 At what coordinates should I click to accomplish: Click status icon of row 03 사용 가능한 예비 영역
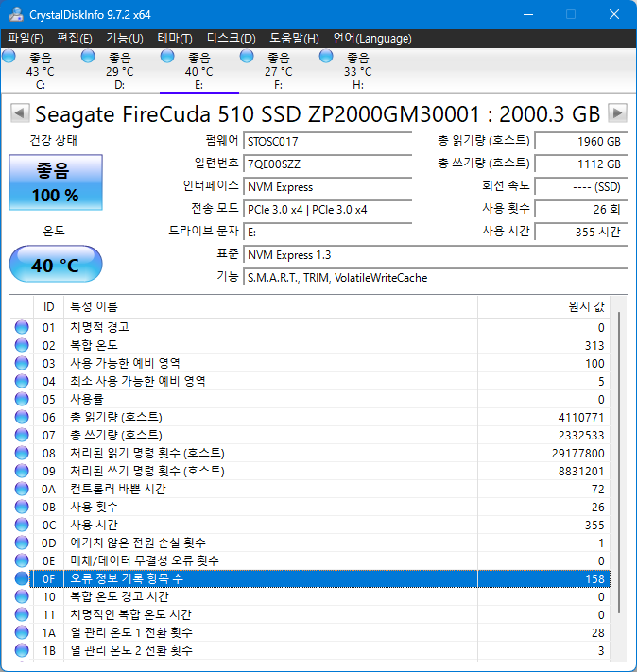tap(22, 363)
